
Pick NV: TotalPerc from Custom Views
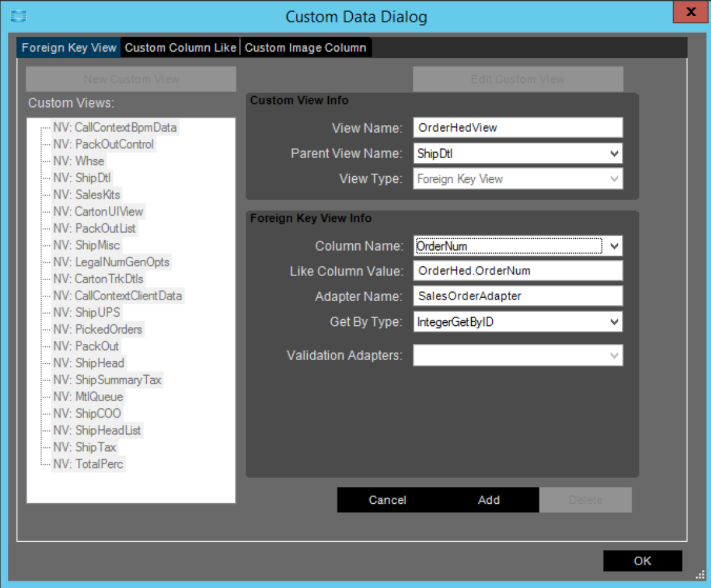pos(88,464)
